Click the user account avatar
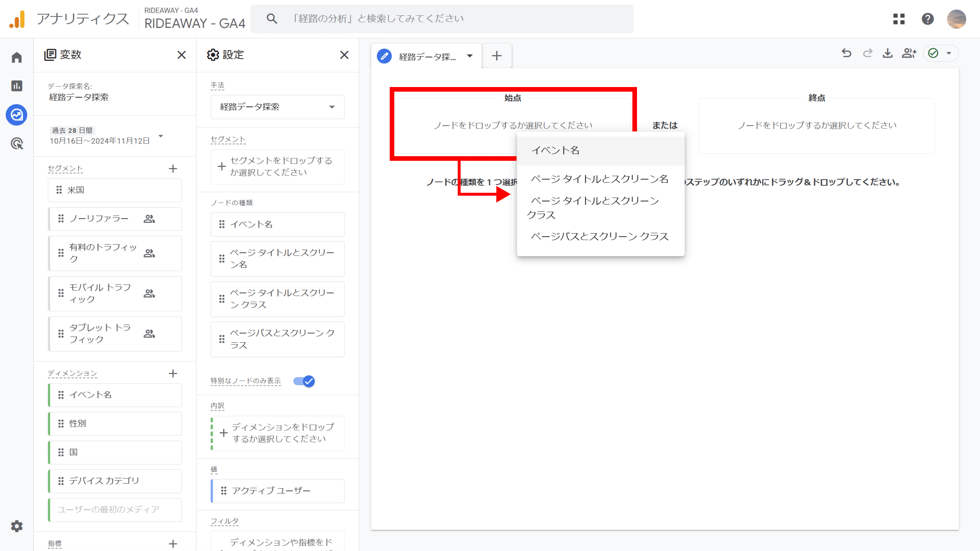 pos(956,19)
